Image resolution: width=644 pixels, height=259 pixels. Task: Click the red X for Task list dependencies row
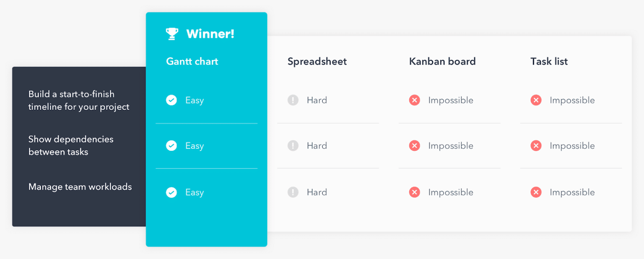(x=536, y=146)
